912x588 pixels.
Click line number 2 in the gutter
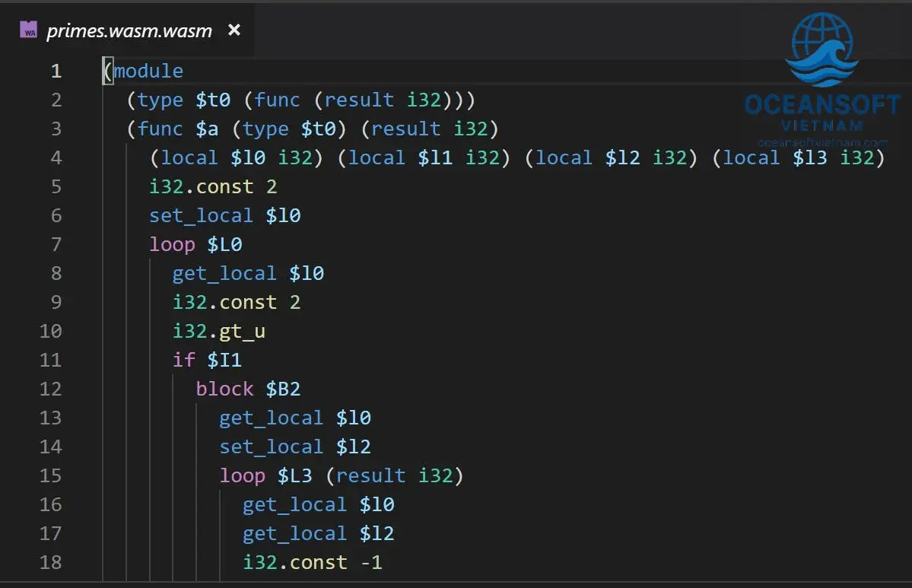tap(56, 100)
